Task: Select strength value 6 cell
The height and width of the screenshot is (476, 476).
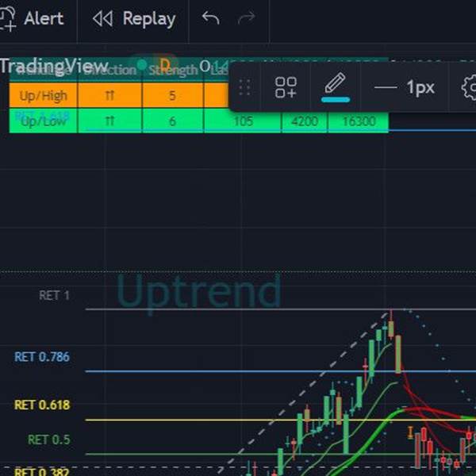Action: [172, 121]
